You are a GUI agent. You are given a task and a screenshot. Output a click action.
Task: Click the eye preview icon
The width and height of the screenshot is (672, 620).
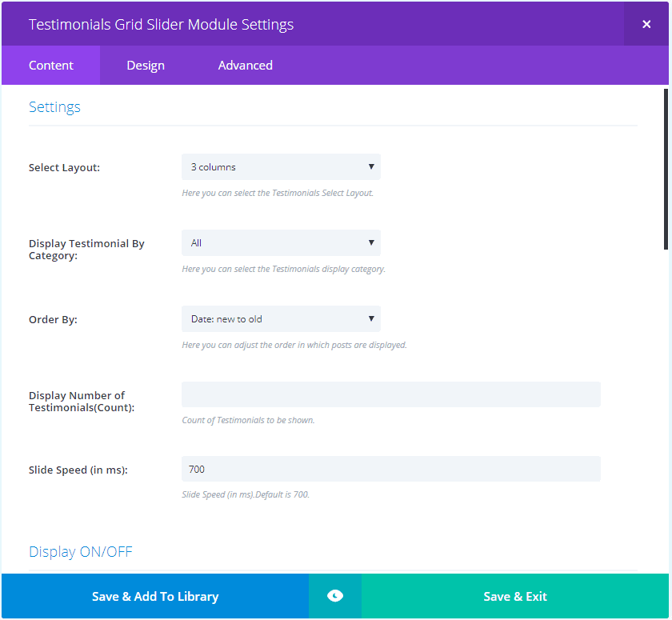tap(335, 596)
